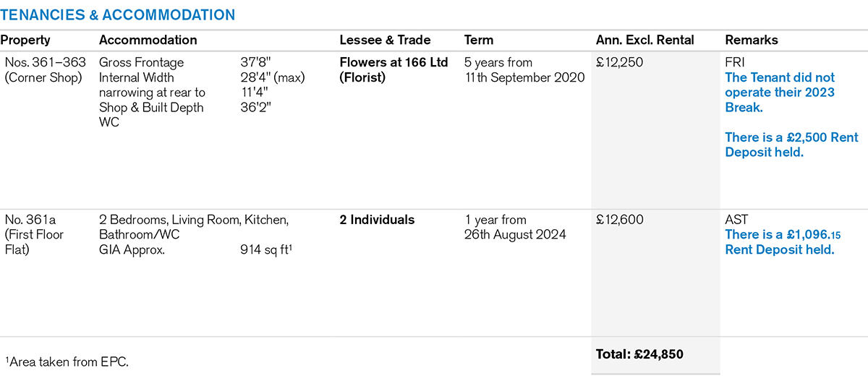Select the £12,600 rental value

coord(620,220)
